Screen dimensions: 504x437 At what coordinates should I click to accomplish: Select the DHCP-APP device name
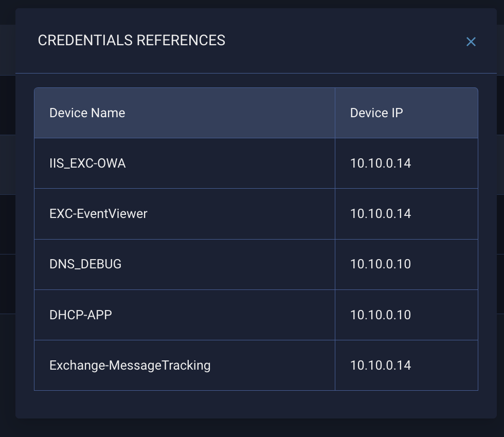(x=81, y=315)
